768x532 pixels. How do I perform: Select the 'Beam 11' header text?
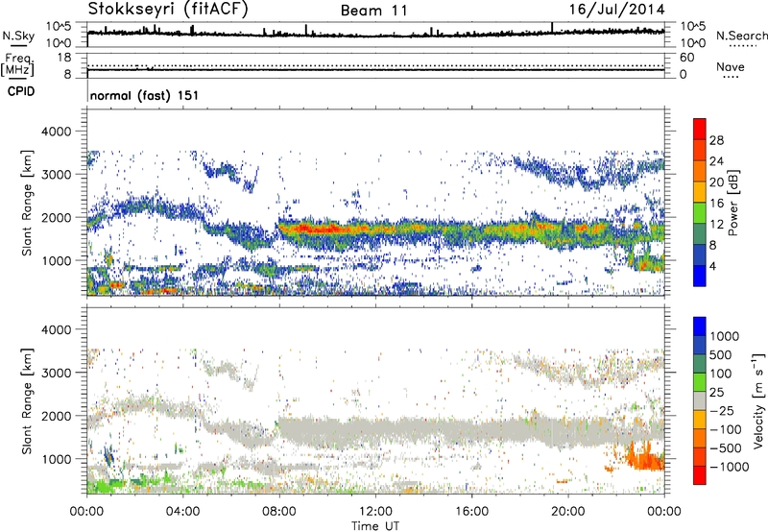point(374,11)
